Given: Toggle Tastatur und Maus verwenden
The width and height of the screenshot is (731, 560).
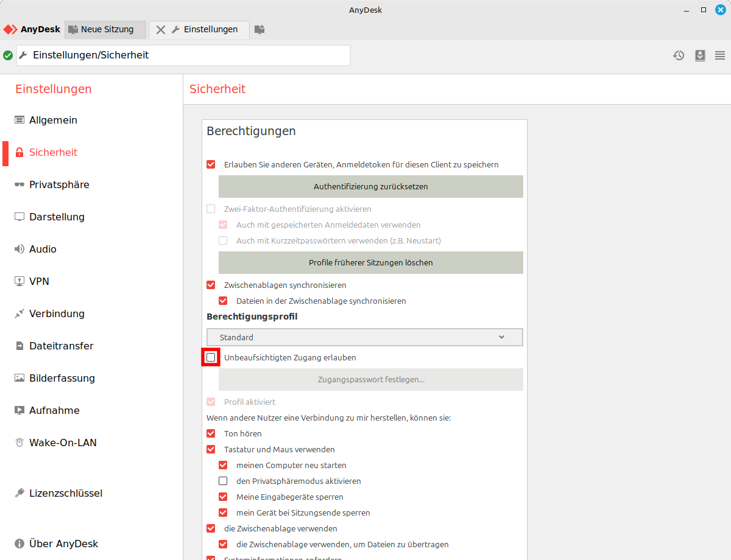Looking at the screenshot, I should click(x=211, y=449).
